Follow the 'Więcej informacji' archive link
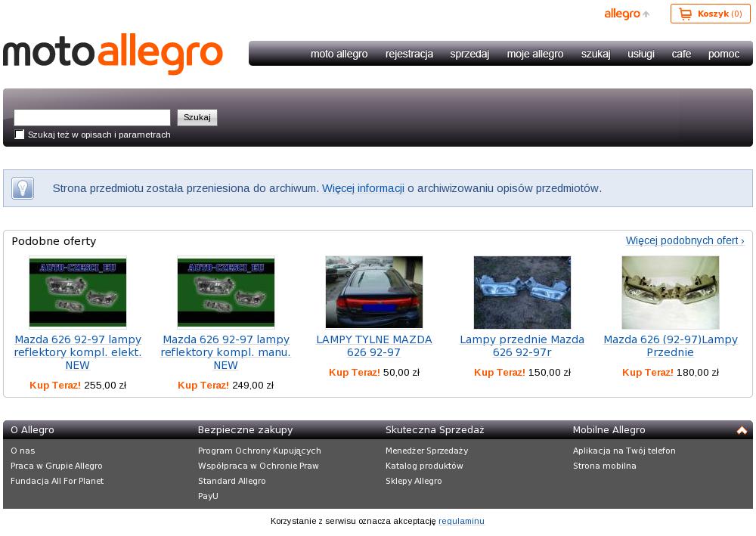Screen dimensions: 756x536 tap(363, 188)
